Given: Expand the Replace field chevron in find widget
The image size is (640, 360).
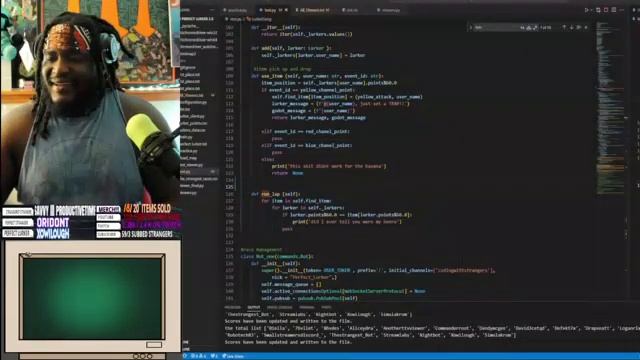Looking at the screenshot, I should click(x=471, y=27).
